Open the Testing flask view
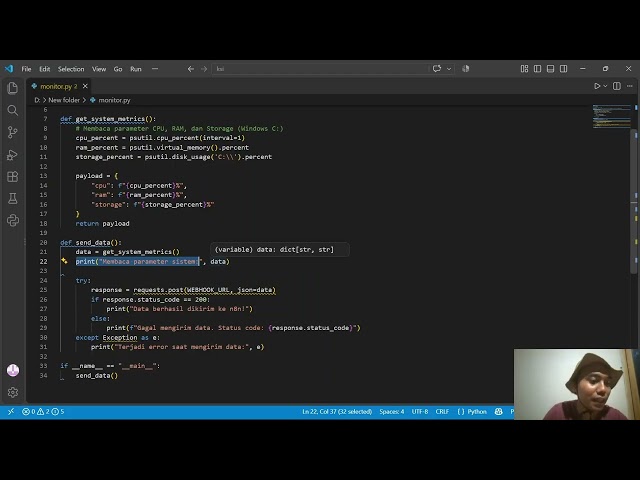 [13, 199]
